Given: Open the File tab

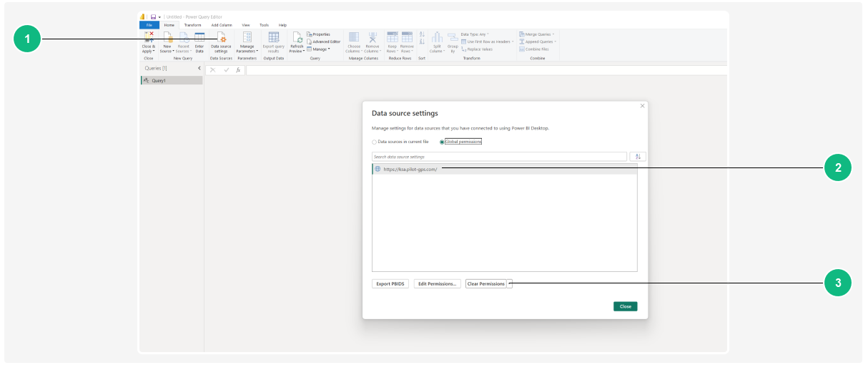Looking at the screenshot, I should coord(149,24).
